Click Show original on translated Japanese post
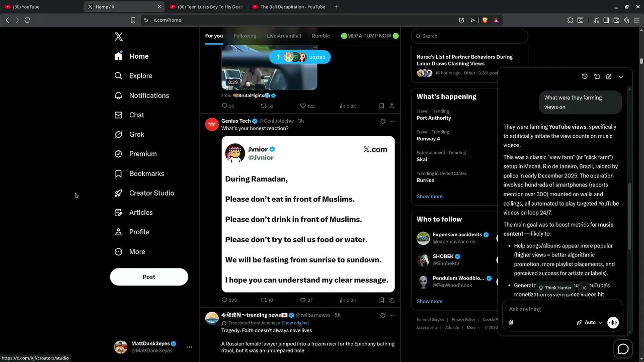The width and height of the screenshot is (644, 362). click(x=295, y=323)
